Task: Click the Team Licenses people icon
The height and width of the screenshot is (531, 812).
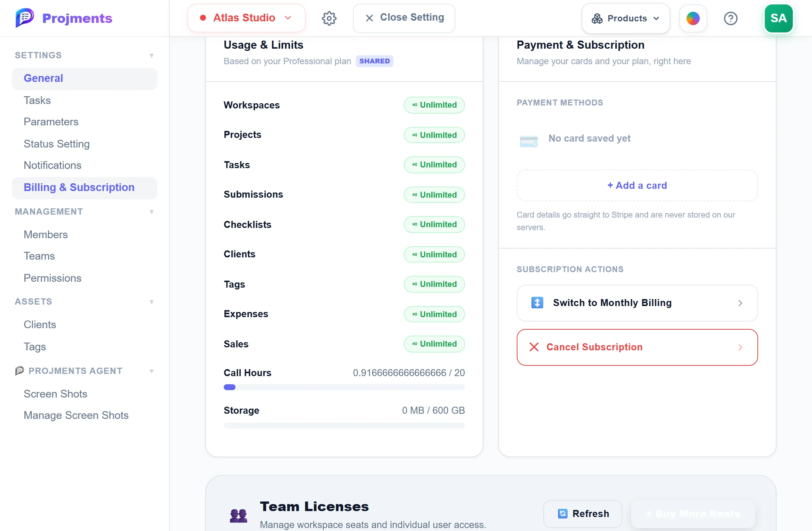Action: 238,515
